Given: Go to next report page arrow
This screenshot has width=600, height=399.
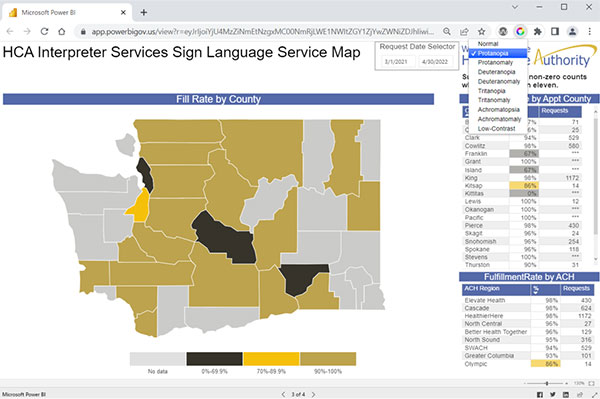Looking at the screenshot, I should [x=313, y=394].
